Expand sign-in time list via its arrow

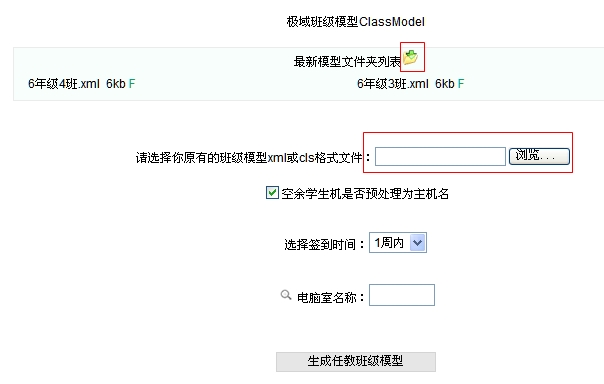click(x=418, y=243)
